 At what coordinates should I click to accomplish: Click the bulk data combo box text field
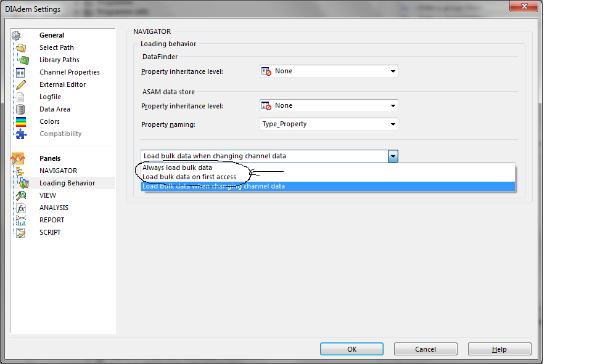(265, 156)
